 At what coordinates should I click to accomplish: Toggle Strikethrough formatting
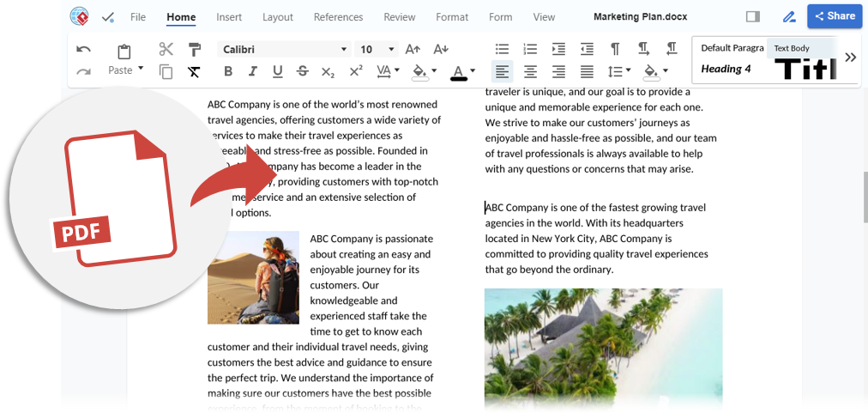(303, 72)
